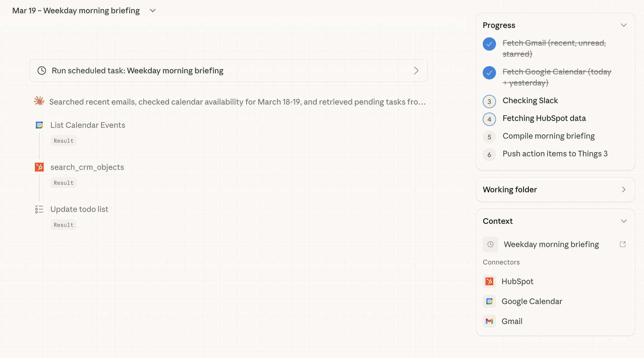The height and width of the screenshot is (358, 644).
Task: Expand the Run scheduled task row
Action: tap(416, 71)
